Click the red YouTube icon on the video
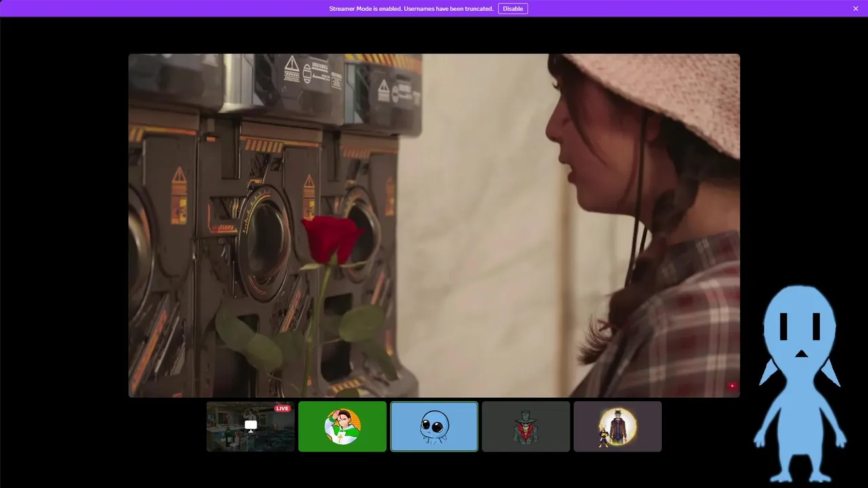Viewport: 868px width, 488px height. (732, 386)
